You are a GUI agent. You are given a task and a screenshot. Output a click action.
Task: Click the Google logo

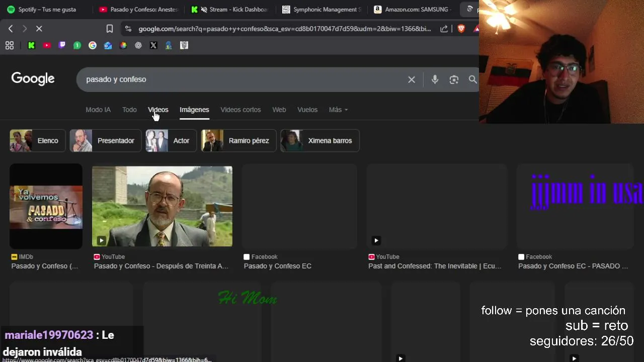point(33,79)
